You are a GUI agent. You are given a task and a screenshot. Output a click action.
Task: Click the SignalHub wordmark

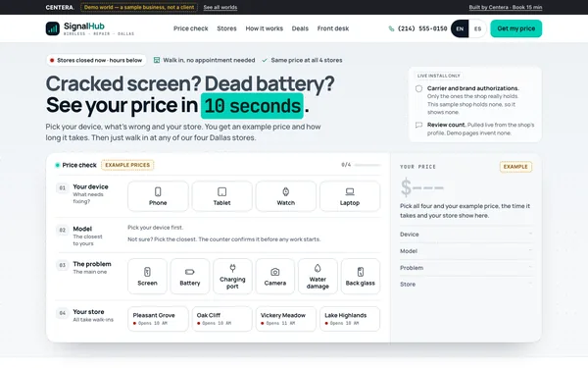84,26
